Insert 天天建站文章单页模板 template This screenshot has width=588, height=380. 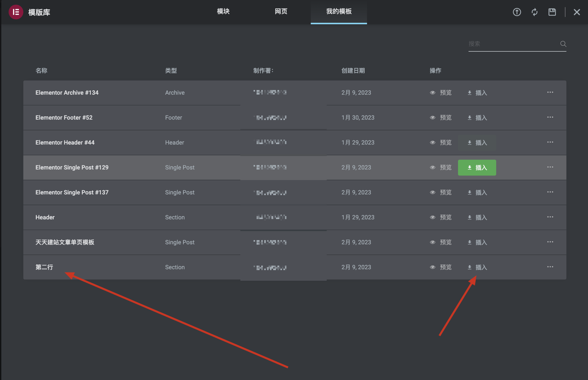coord(477,242)
